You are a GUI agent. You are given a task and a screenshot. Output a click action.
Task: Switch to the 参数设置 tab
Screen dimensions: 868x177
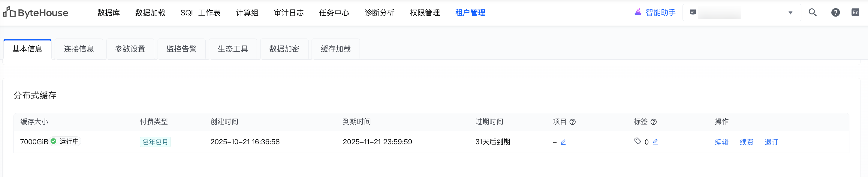(130, 49)
